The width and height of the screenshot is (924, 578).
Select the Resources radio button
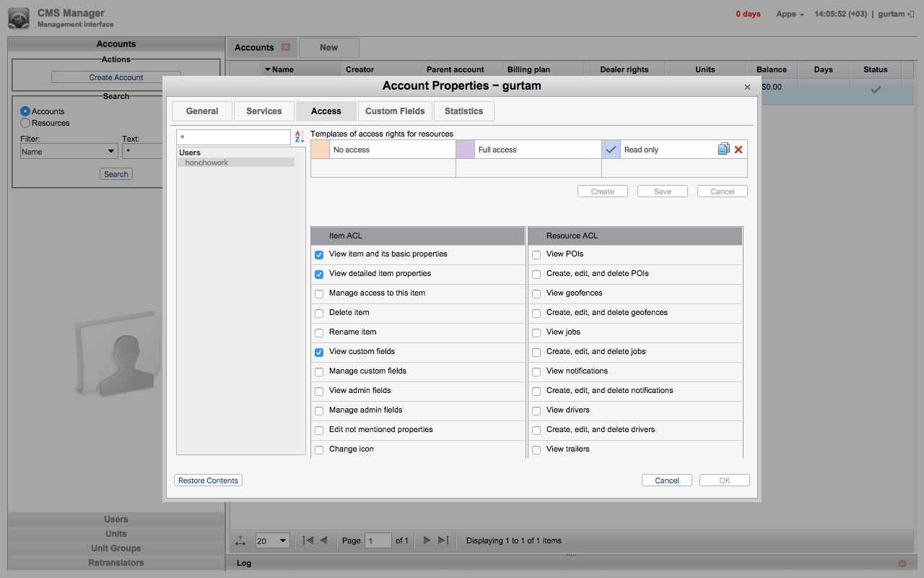25,123
